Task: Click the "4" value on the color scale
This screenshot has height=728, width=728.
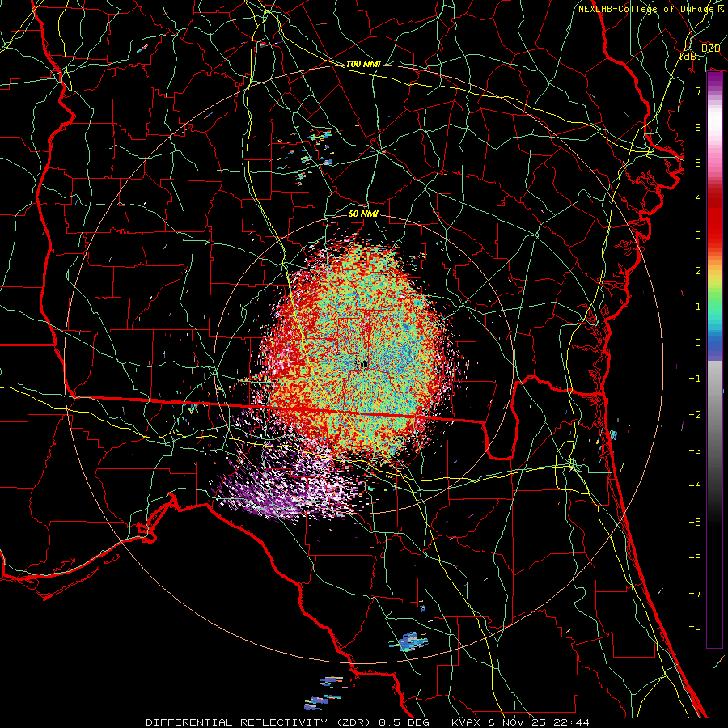Action: point(698,199)
